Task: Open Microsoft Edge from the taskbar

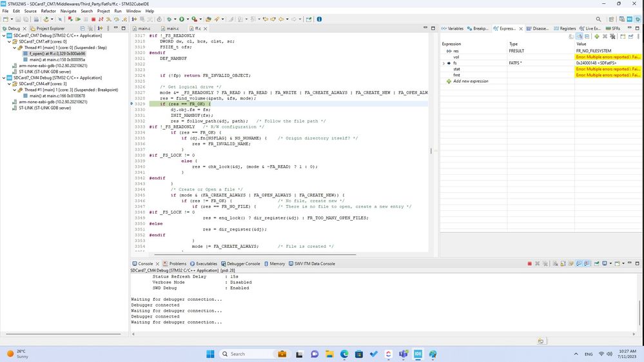Action: pos(344,354)
